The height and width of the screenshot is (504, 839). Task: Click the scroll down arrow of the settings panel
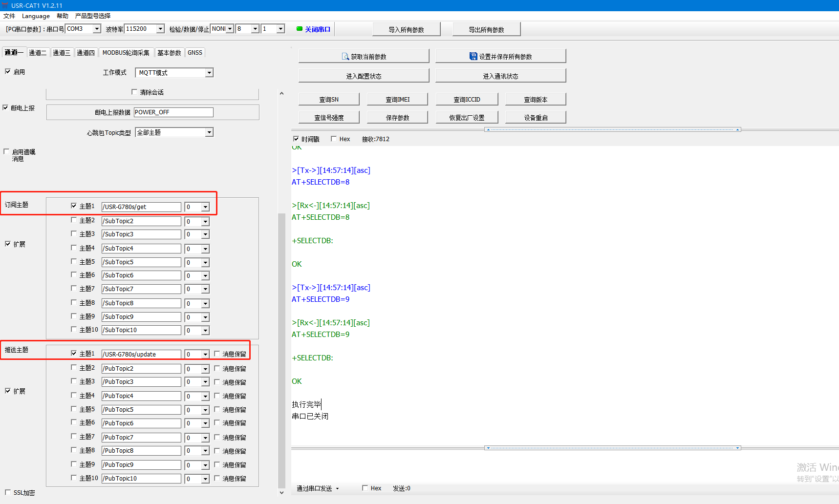click(281, 492)
